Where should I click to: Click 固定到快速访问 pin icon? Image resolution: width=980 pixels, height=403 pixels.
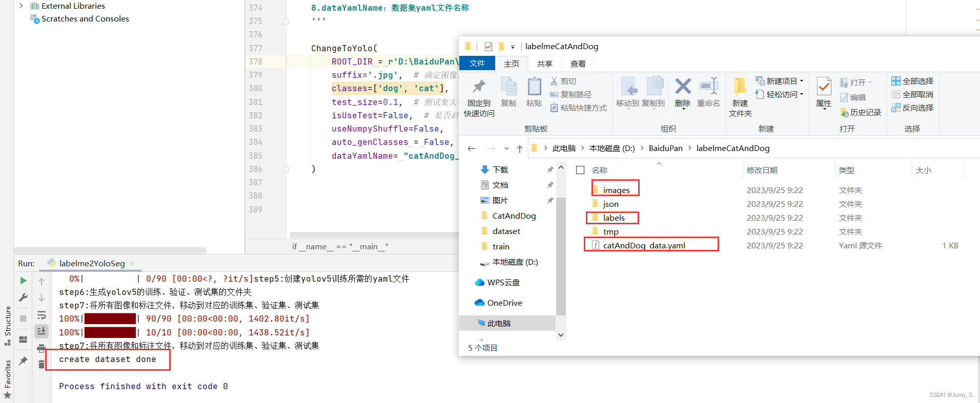click(479, 86)
